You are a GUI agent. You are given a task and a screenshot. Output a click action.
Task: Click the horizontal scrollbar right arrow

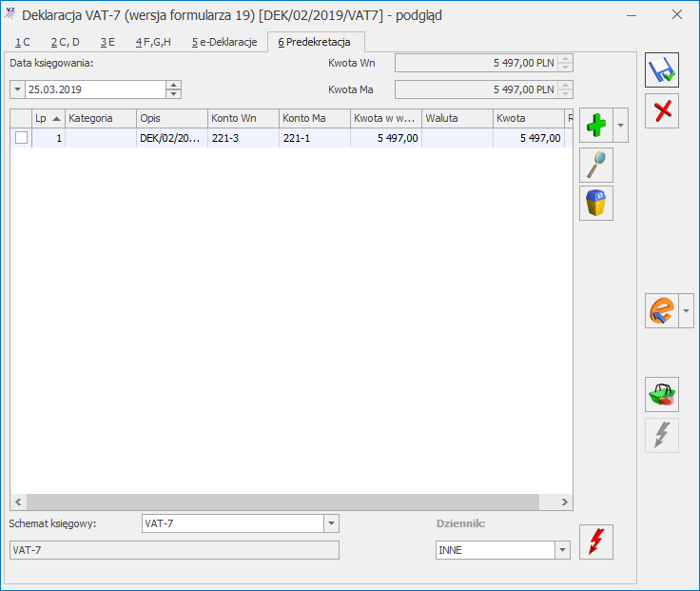(x=564, y=502)
